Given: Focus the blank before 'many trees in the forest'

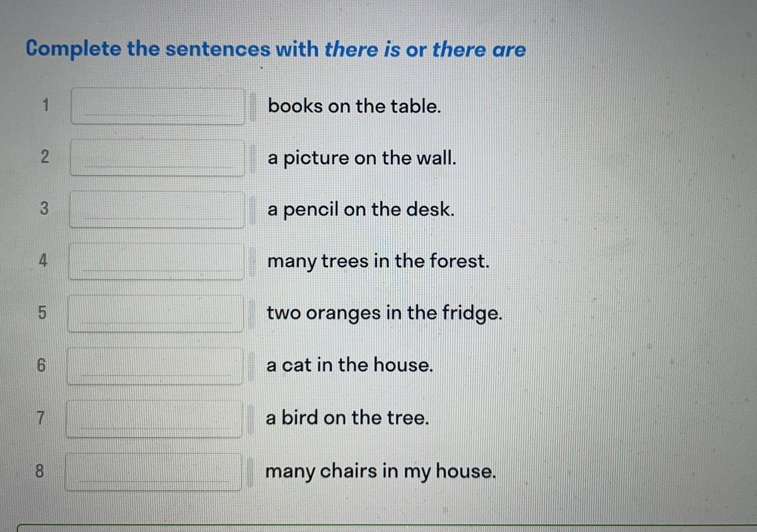Looking at the screenshot, I should pos(156,261).
